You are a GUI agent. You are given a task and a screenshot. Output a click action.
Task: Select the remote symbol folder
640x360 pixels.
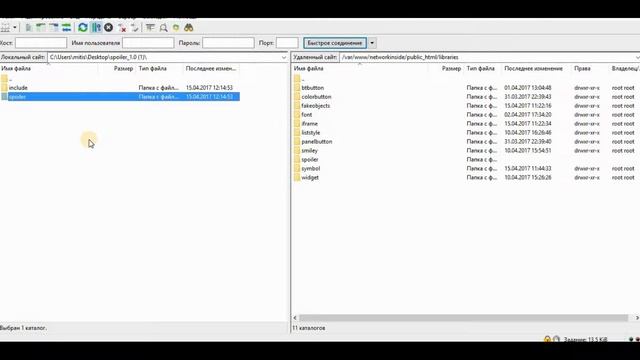click(x=466, y=169)
